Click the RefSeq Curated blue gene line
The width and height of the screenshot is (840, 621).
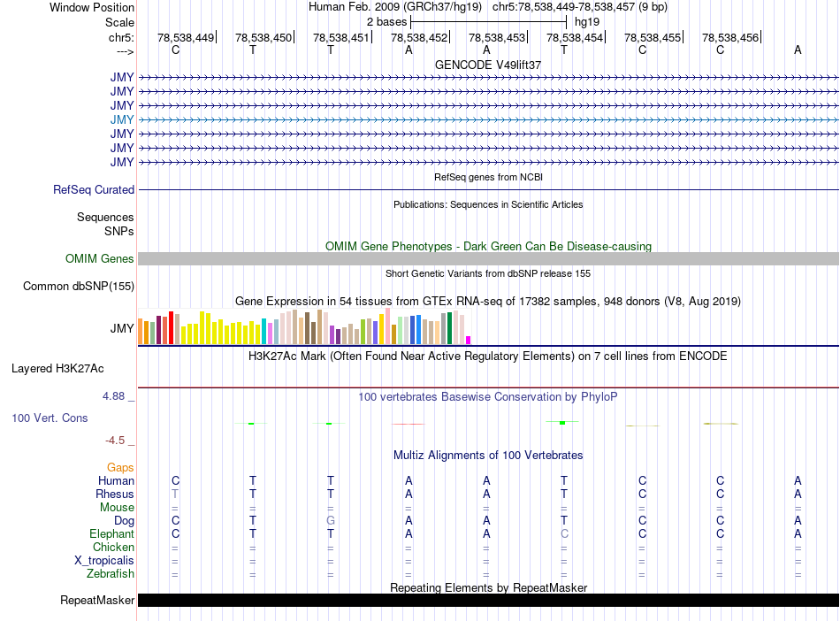(x=488, y=190)
